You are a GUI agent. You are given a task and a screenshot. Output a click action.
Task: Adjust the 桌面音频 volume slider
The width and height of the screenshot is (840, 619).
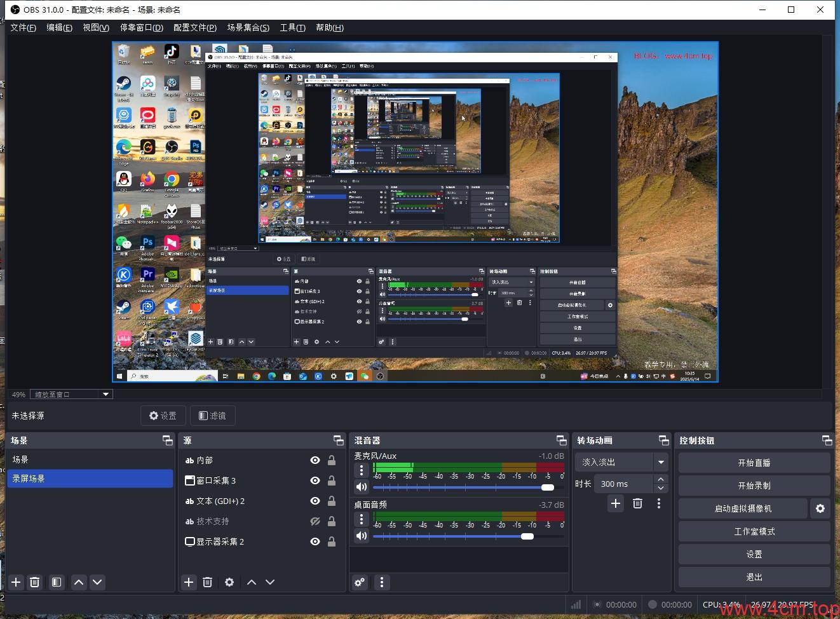tap(527, 536)
